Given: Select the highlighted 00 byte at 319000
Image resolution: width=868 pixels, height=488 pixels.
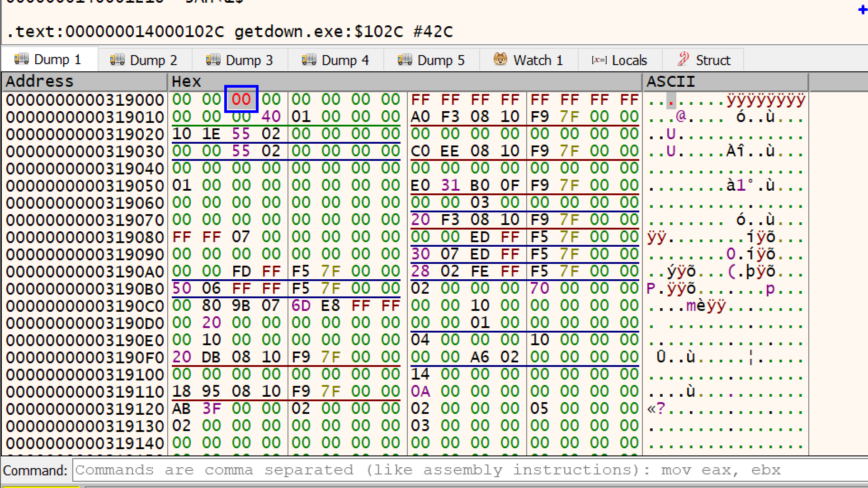Looking at the screenshot, I should pyautogui.click(x=241, y=99).
